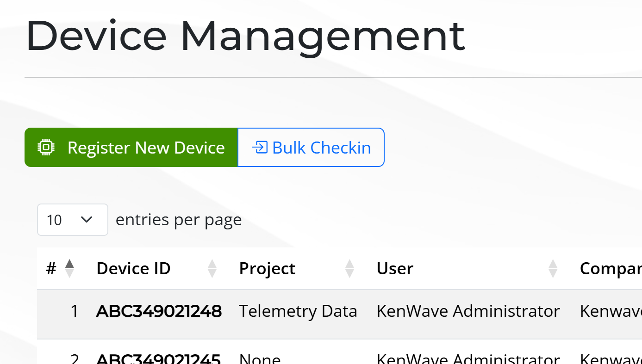Image resolution: width=642 pixels, height=364 pixels.
Task: Click sort arrows in User column header
Action: point(553,268)
